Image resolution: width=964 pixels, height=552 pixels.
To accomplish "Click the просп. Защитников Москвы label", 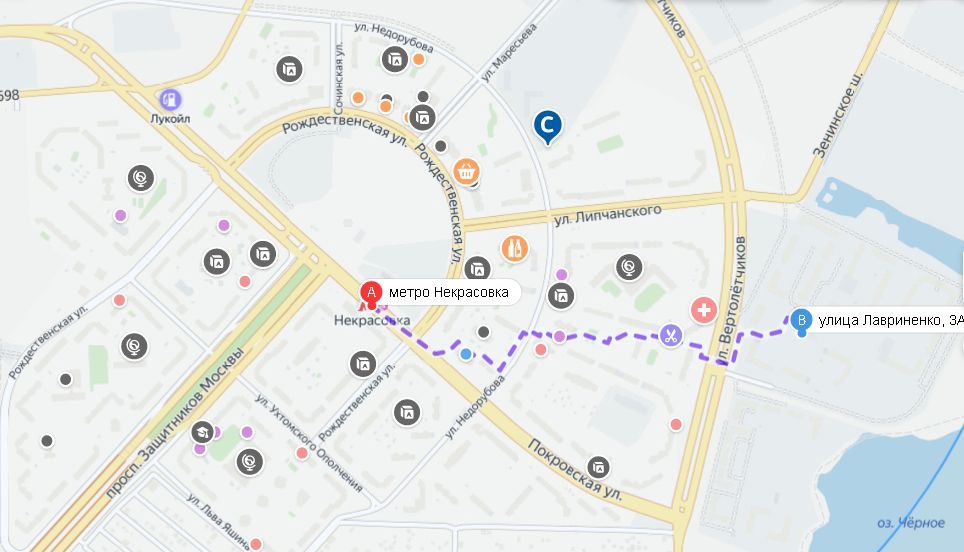I will coord(175,424).
